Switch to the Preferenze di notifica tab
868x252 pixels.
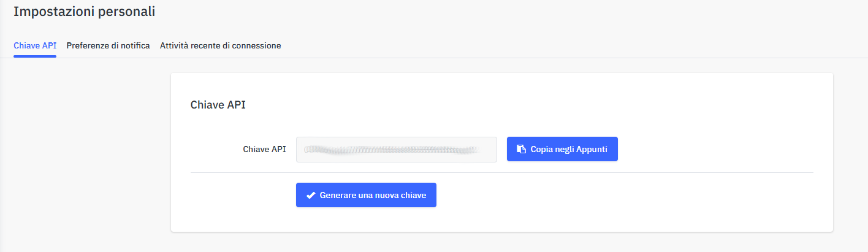point(108,46)
